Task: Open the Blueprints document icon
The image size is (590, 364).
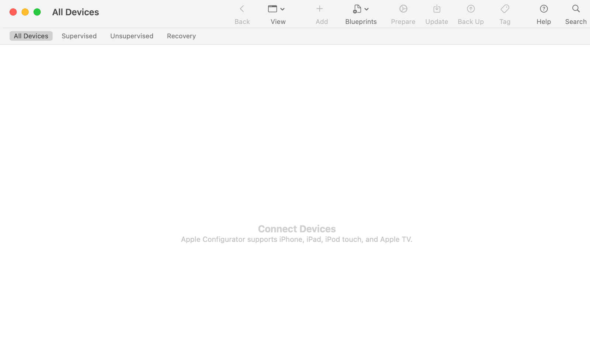Action: pos(357,9)
